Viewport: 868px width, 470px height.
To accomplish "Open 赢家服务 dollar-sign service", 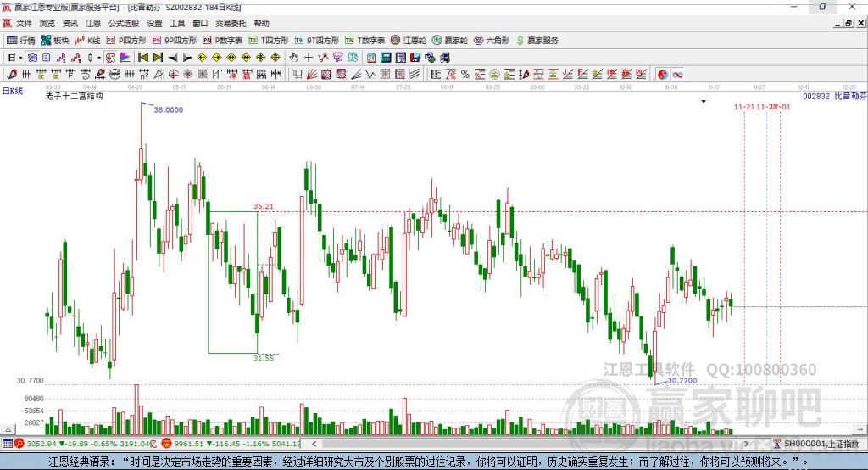I will click(537, 41).
